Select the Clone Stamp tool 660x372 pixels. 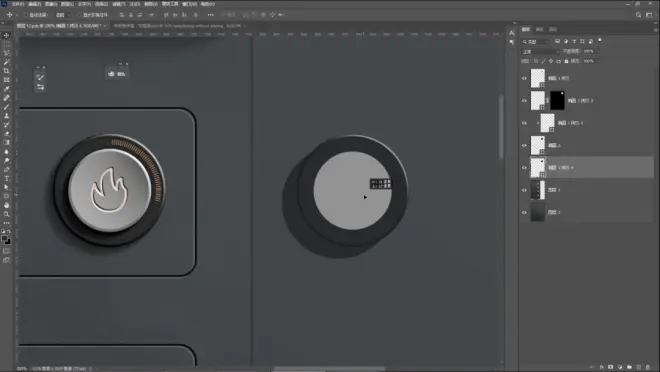pyautogui.click(x=6, y=116)
